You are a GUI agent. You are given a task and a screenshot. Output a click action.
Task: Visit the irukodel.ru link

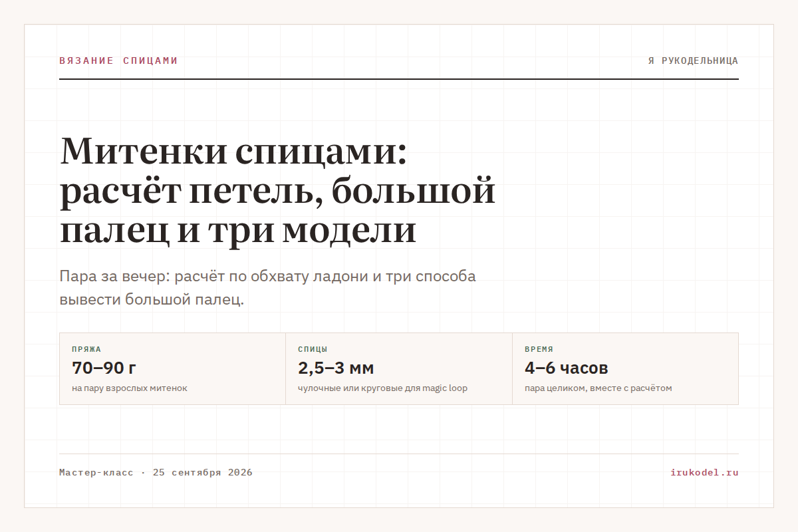click(704, 473)
